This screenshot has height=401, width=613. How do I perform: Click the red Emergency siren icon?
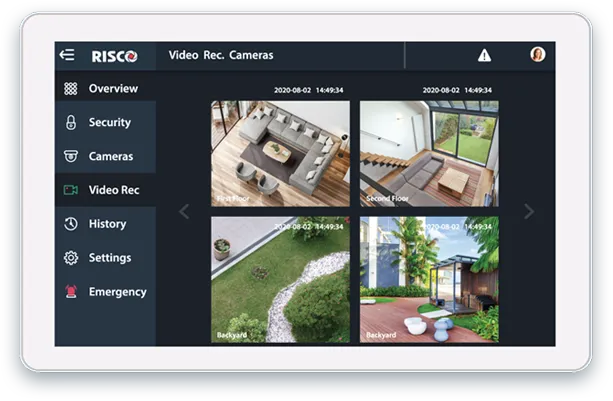pos(71,292)
